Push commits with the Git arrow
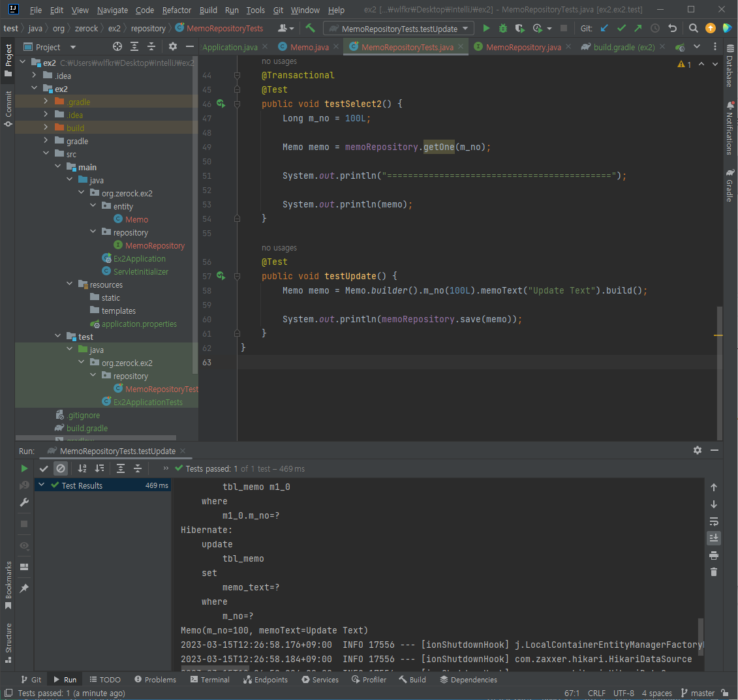Screen dimensions: 738x700 coord(638,28)
